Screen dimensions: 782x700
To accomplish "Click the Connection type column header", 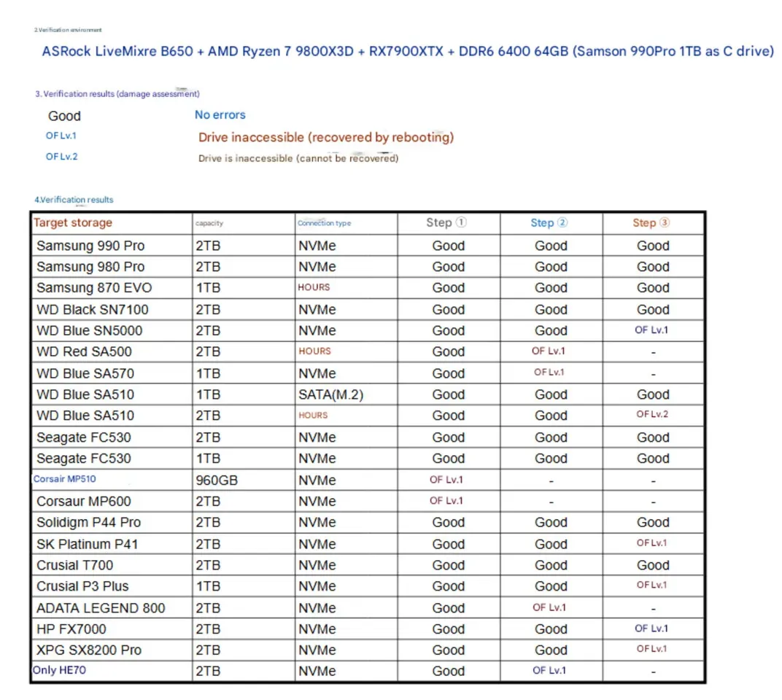I will pyautogui.click(x=324, y=223).
